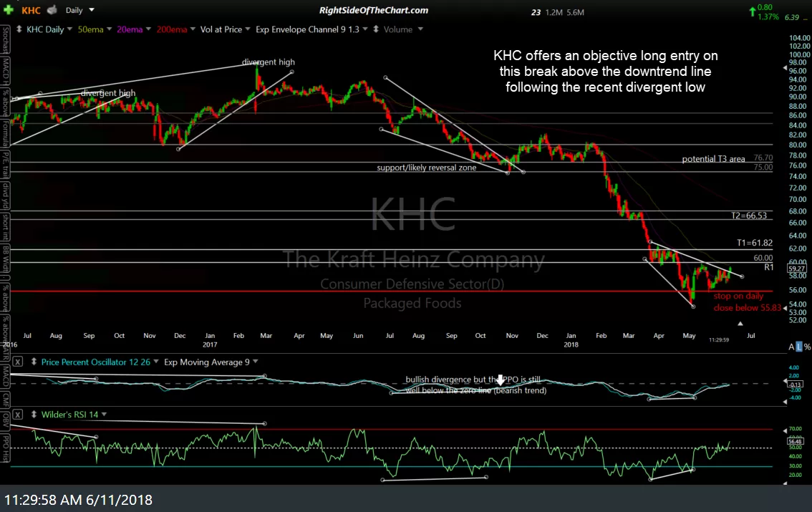
Task: Open the CMF tab in left sidebar
Action: pos(5,399)
